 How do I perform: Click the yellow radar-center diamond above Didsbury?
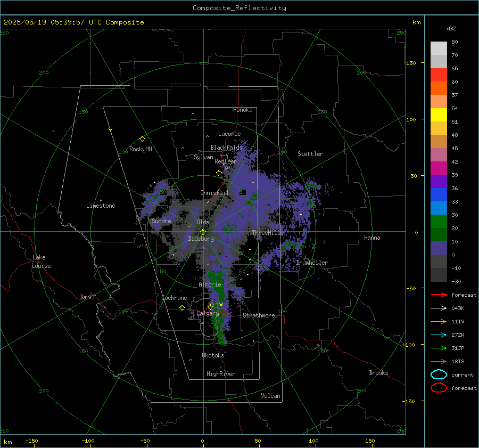pyautogui.click(x=203, y=232)
